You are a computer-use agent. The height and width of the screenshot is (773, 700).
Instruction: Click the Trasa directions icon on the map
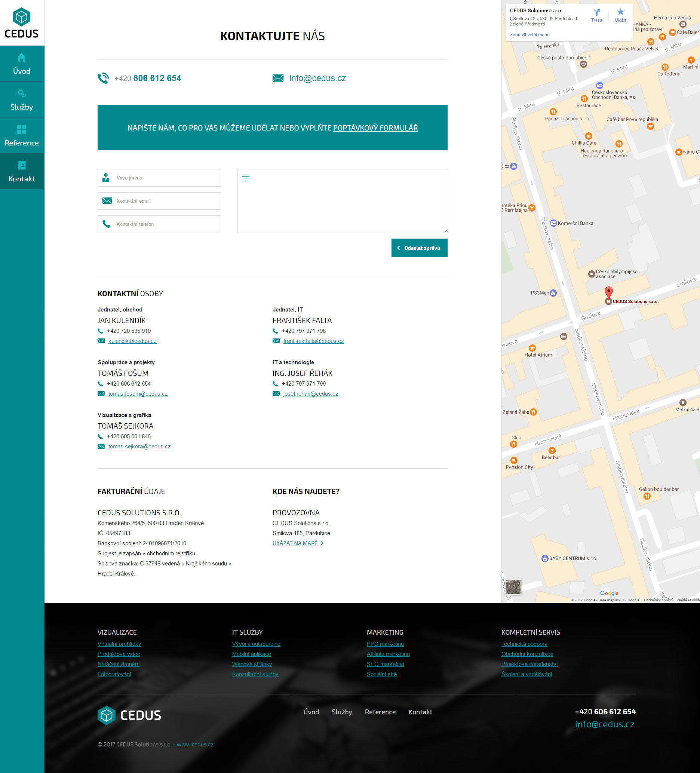click(596, 13)
